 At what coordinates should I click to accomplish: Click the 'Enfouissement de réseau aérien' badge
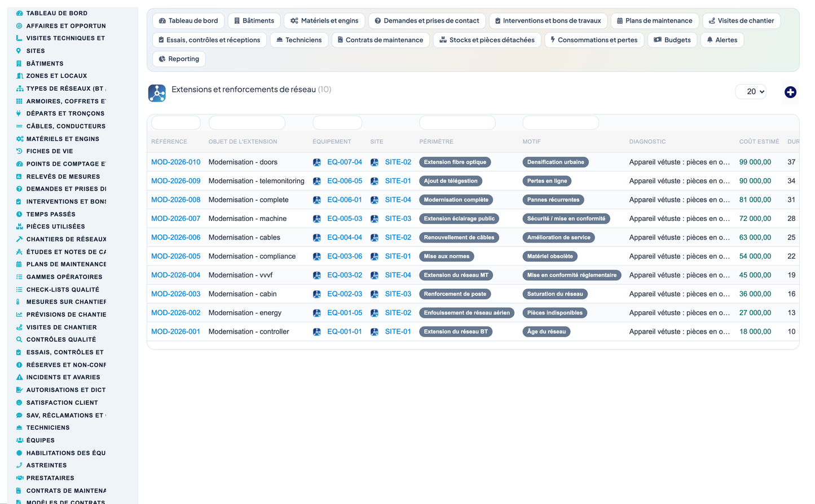[x=467, y=313]
